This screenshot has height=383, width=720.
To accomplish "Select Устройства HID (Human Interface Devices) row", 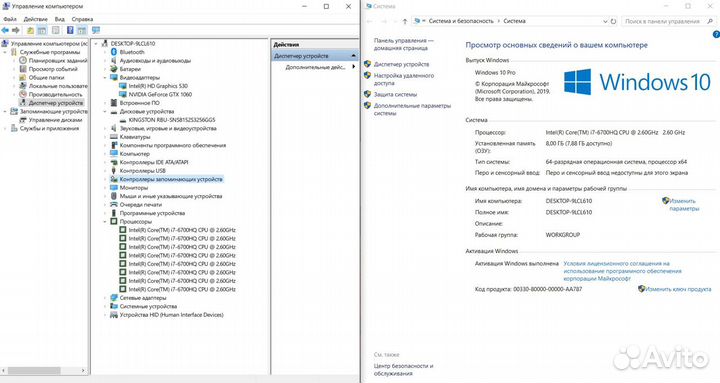I will (171, 315).
